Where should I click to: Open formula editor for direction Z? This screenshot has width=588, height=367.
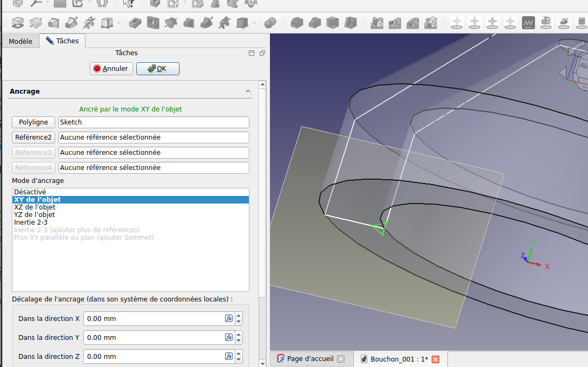[229, 356]
